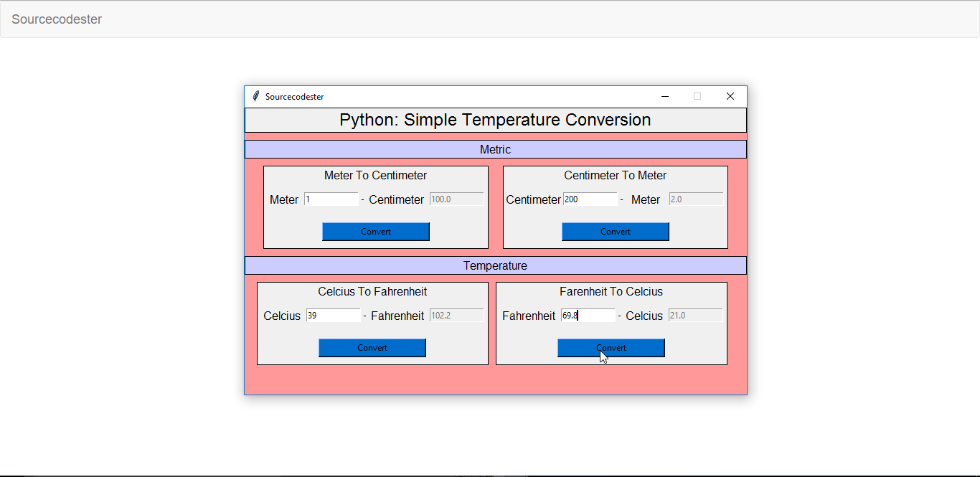Screen dimensions: 980x477
Task: Click the 'Celcius To Fahrenheit' heading
Action: (372, 292)
